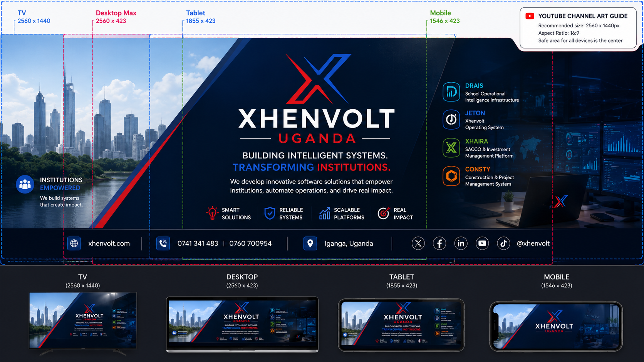Click the 'We develop innovative software solutions' paragraph
644x362 pixels.
pos(311,186)
